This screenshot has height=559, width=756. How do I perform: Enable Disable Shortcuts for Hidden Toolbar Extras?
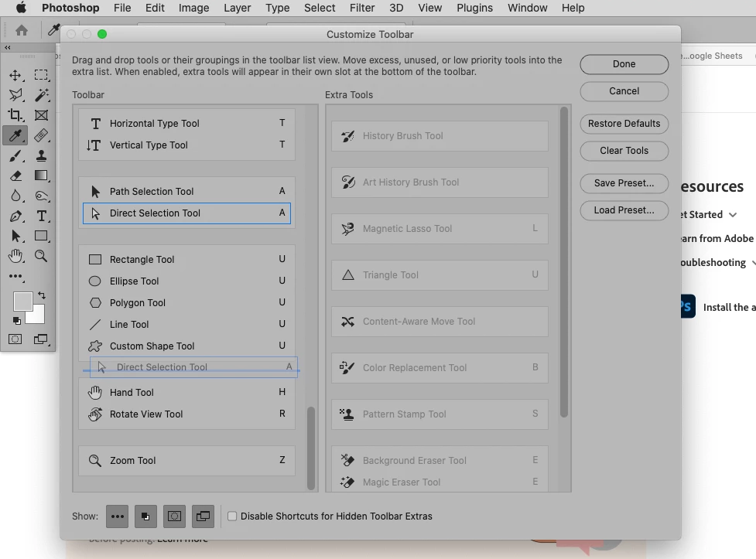click(232, 516)
